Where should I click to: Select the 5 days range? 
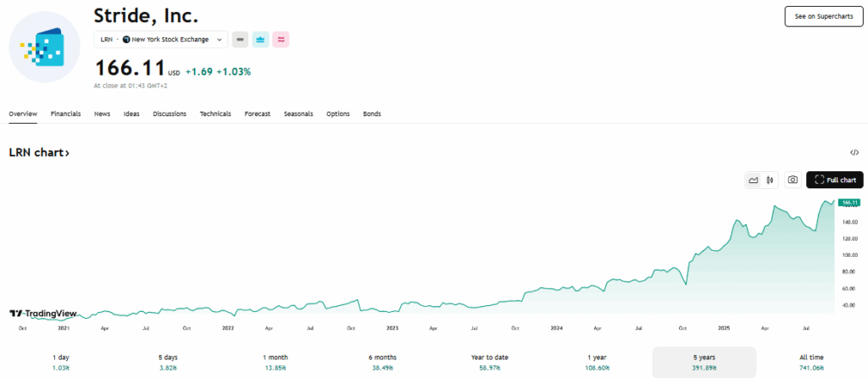(168, 362)
